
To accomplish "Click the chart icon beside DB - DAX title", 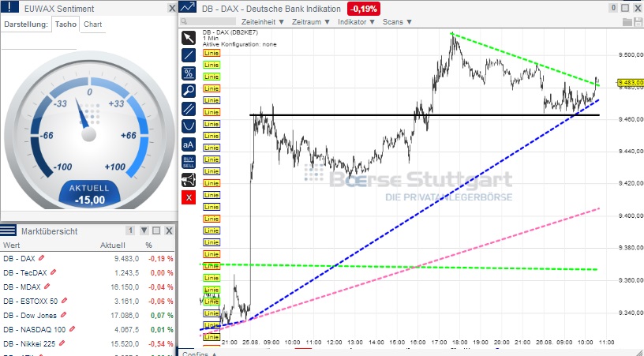I will tap(188, 7).
